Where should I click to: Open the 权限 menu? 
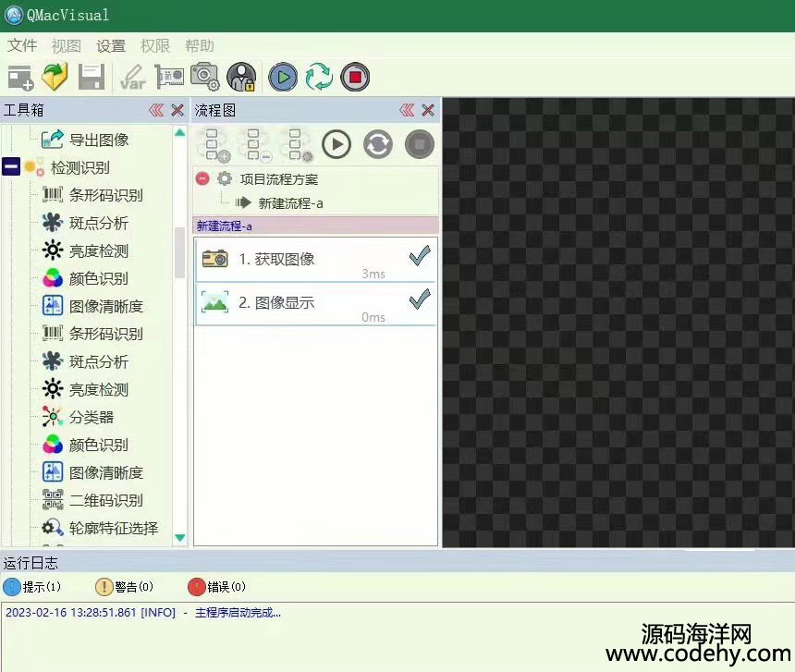tap(155, 46)
